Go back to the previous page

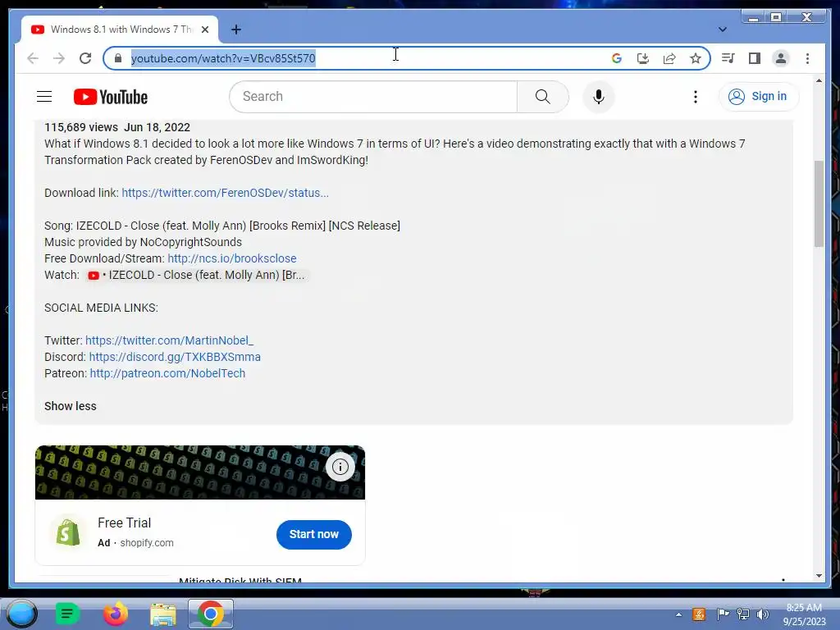pyautogui.click(x=33, y=58)
